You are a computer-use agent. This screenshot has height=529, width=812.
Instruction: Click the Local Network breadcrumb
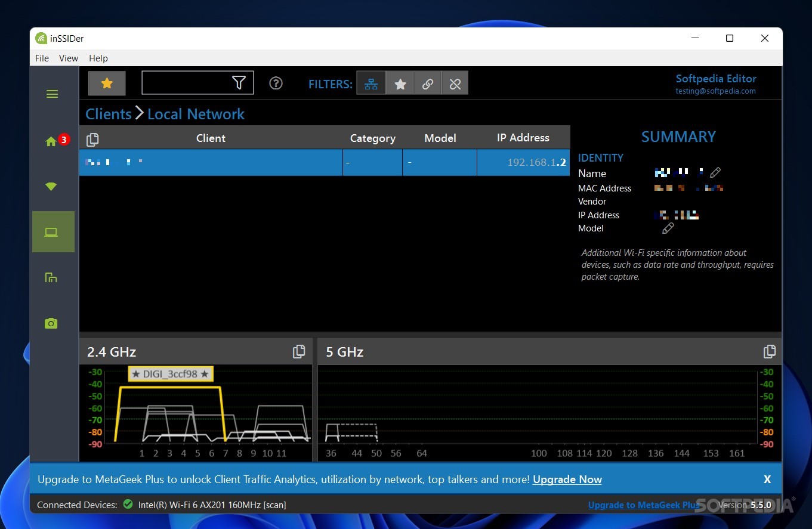[x=196, y=114]
